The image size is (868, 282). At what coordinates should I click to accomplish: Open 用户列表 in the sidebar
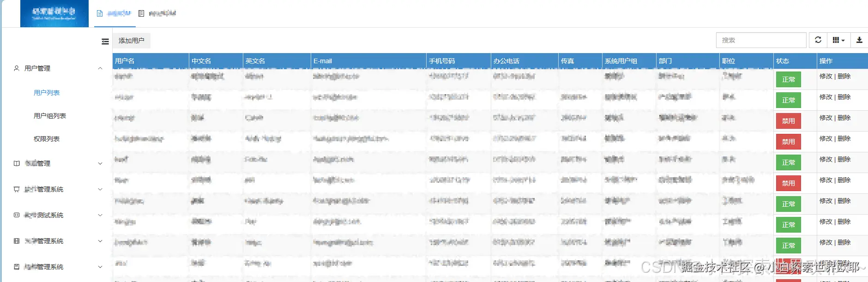pos(47,93)
